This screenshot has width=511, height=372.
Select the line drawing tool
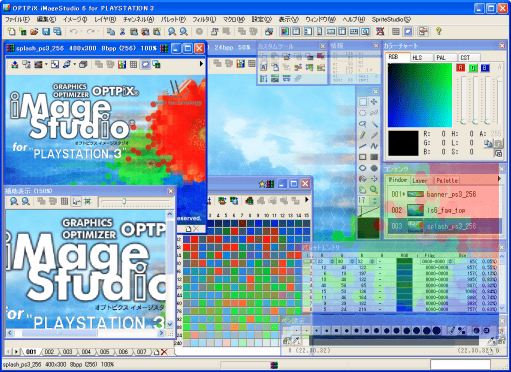363,146
